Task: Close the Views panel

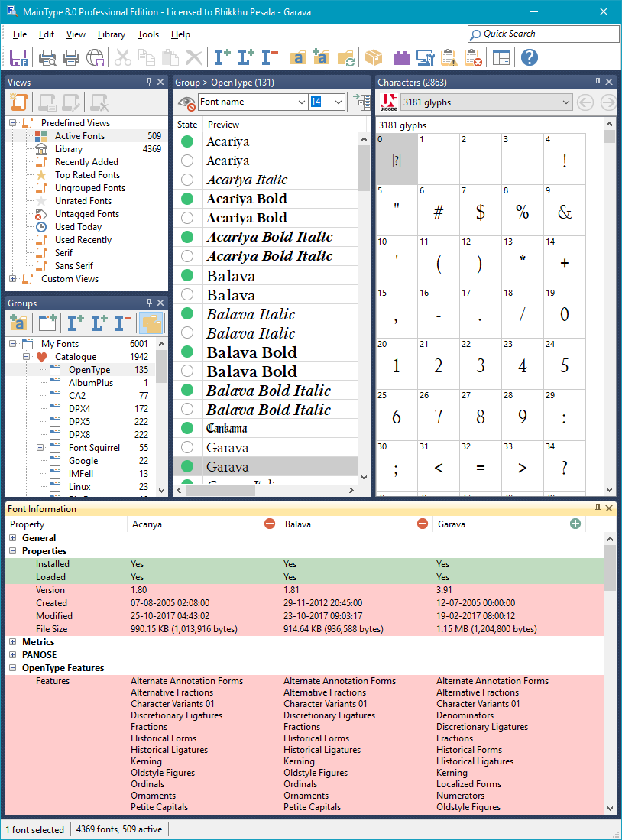Action: click(160, 82)
